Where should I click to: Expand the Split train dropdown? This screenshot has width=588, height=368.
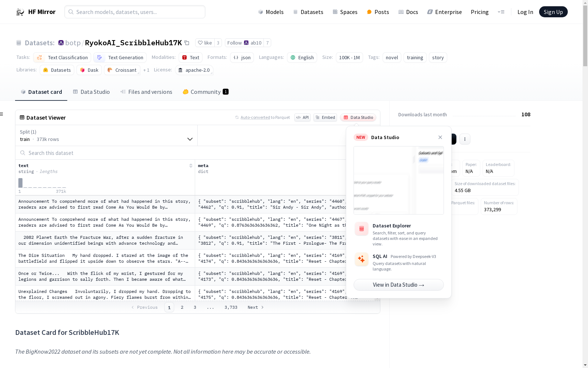pyautogui.click(x=106, y=136)
